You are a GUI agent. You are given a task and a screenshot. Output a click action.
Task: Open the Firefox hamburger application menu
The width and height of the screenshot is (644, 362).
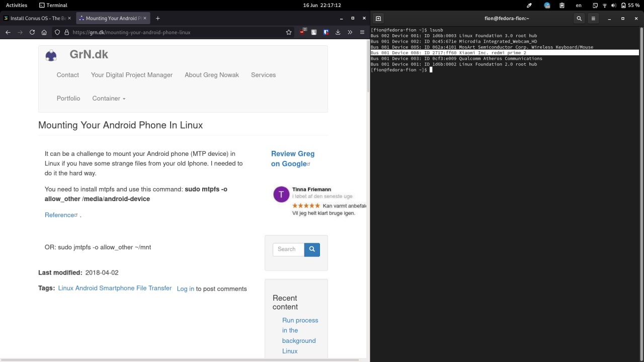pyautogui.click(x=362, y=32)
